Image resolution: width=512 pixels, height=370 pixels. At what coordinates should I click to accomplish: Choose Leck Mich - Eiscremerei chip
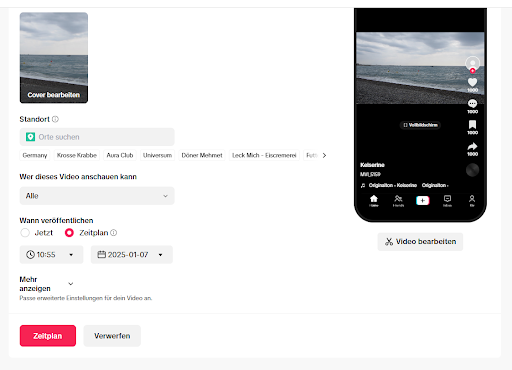point(264,155)
